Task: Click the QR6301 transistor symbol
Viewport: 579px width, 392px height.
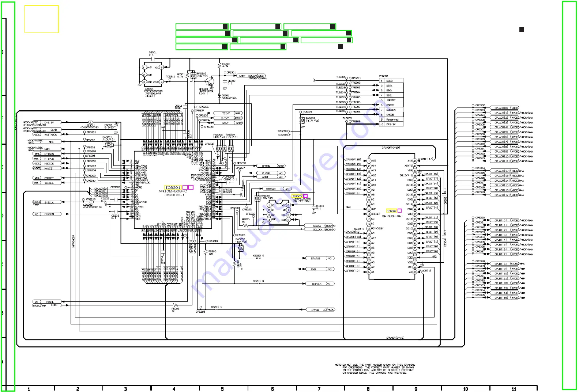Action: point(210,82)
